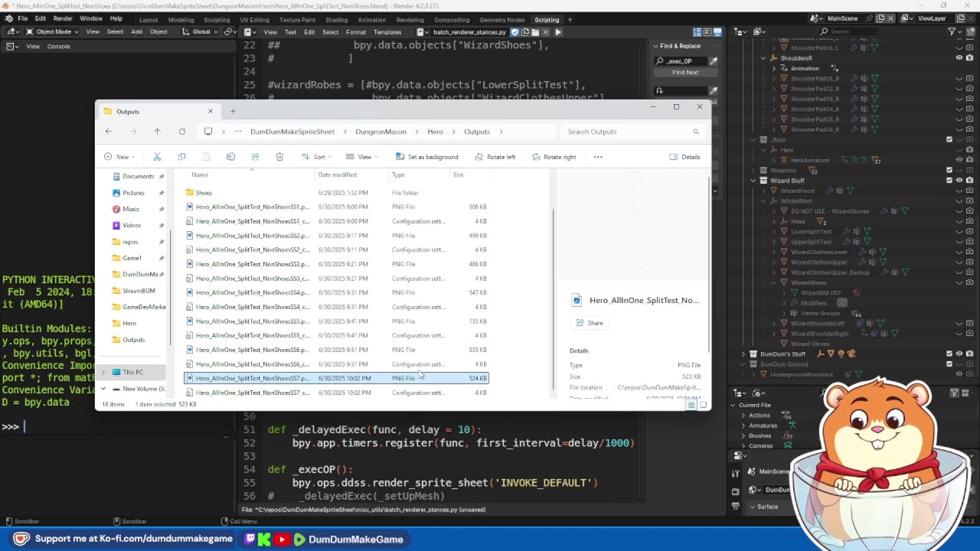Viewport: 980px width, 551px height.
Task: Switch to the Shading workspace tab
Action: pos(336,20)
